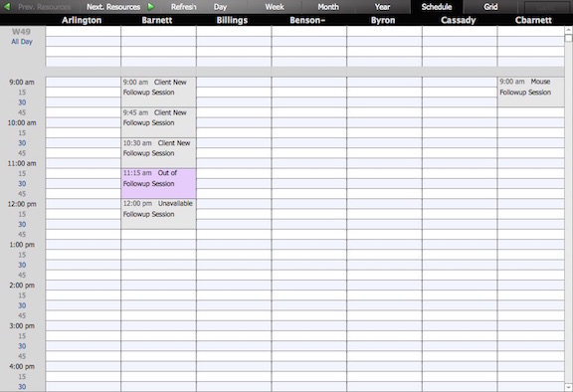
Task: Click the 3:00 pm time label
Action: pyautogui.click(x=22, y=325)
